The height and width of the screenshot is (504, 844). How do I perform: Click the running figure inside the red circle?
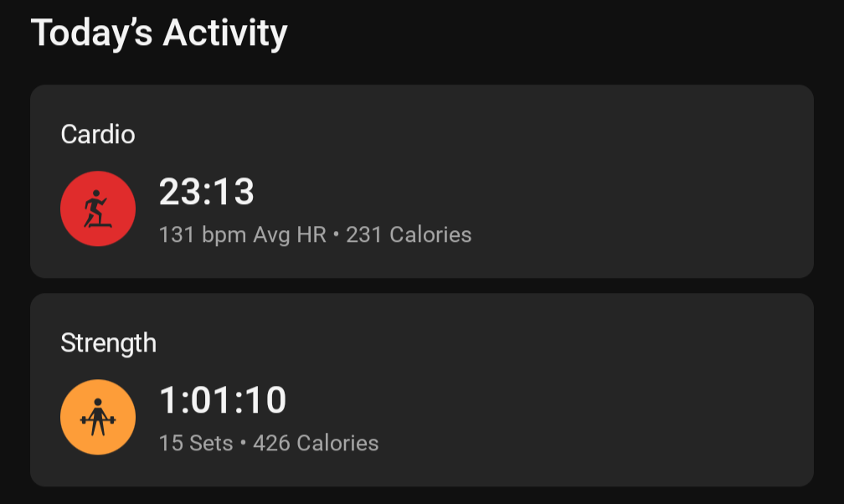pyautogui.click(x=97, y=208)
